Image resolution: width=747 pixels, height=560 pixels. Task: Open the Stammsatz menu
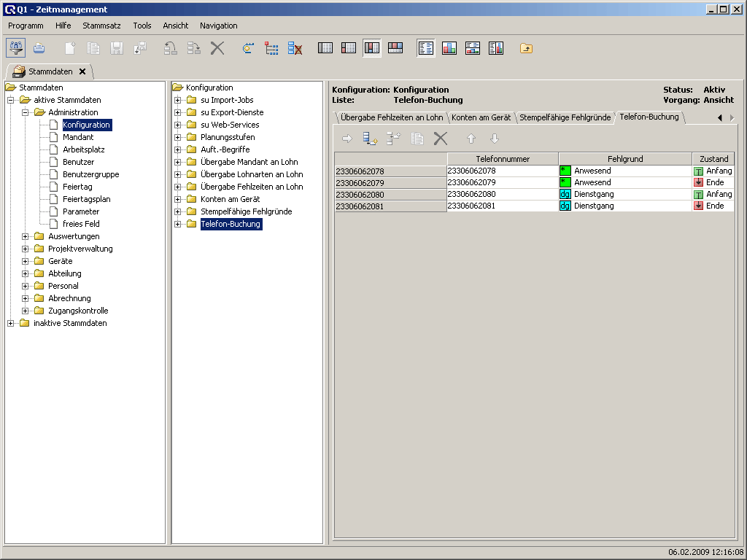[101, 26]
